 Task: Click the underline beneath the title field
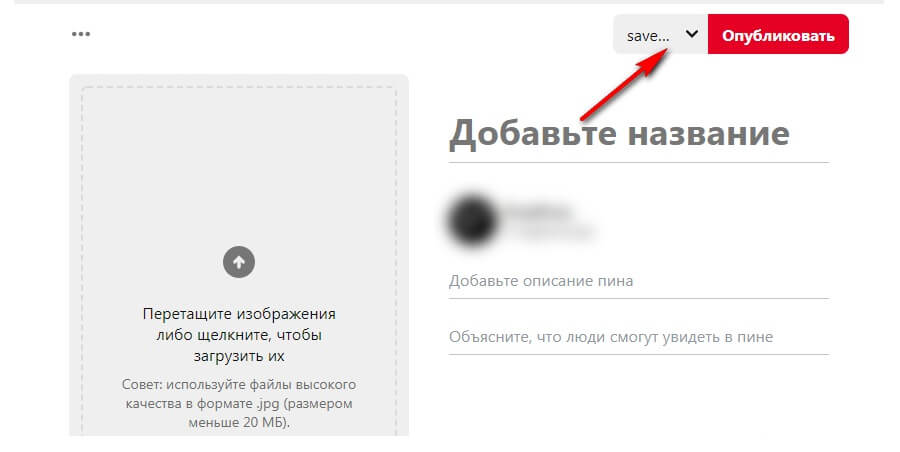(x=639, y=163)
